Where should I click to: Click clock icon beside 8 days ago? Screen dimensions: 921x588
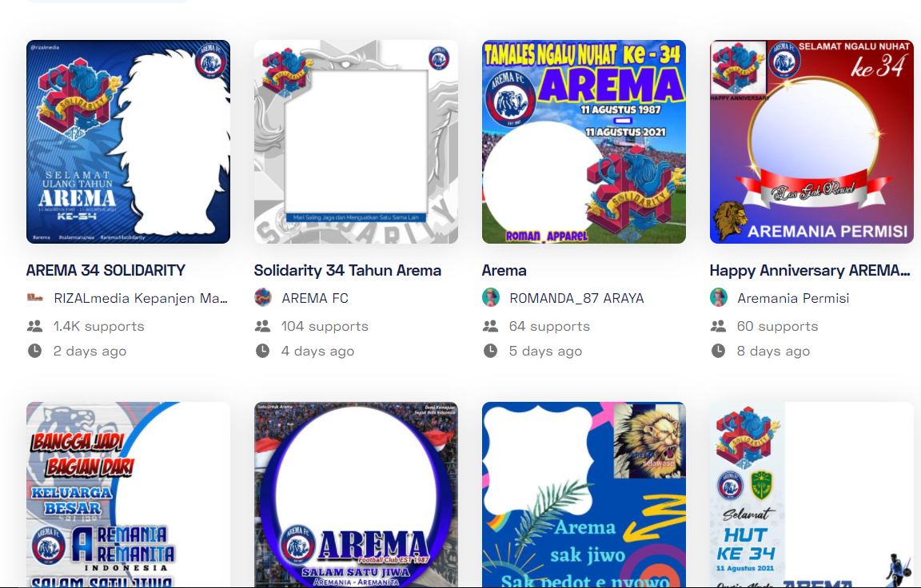point(719,351)
